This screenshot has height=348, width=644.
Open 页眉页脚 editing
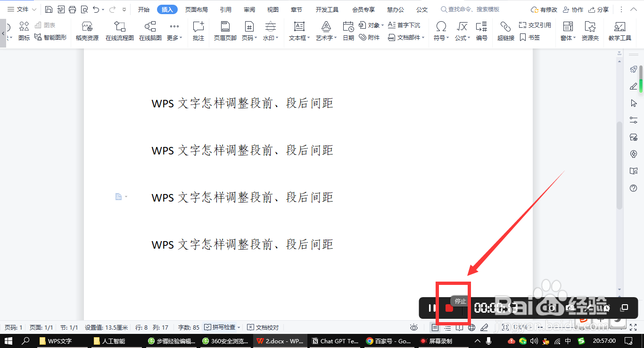(x=225, y=31)
